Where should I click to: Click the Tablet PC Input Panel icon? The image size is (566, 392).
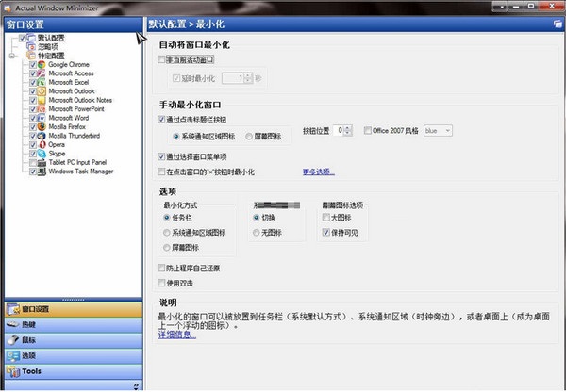pos(42,163)
